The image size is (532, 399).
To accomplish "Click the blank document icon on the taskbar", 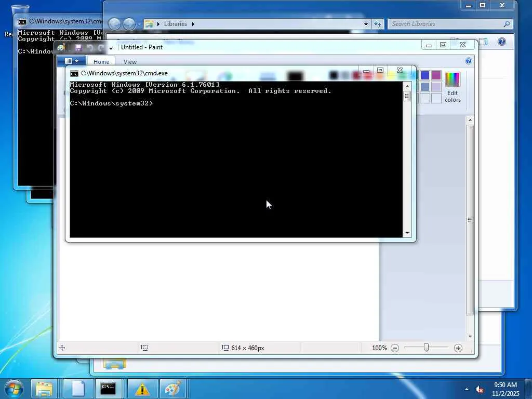I will coord(78,389).
